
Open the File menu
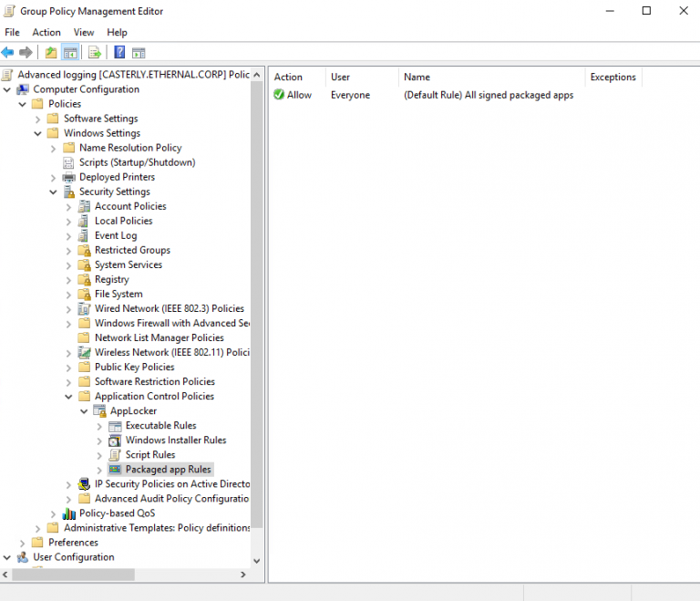pyautogui.click(x=12, y=32)
